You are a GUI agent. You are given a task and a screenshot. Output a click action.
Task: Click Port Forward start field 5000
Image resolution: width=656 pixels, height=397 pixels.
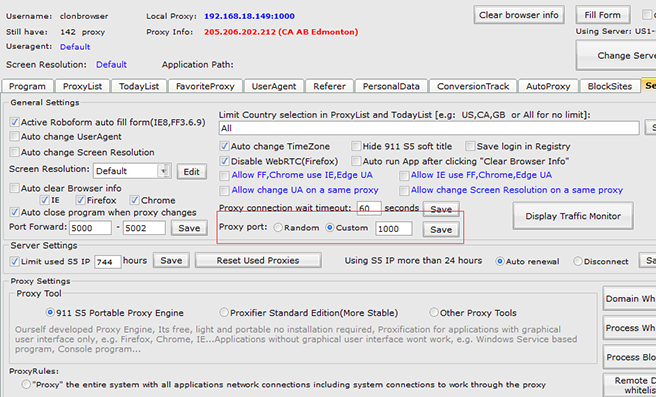point(90,228)
